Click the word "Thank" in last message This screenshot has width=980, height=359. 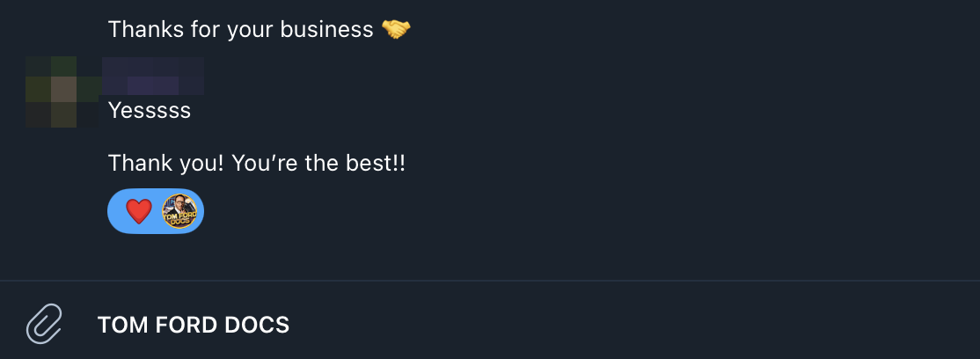(x=136, y=164)
